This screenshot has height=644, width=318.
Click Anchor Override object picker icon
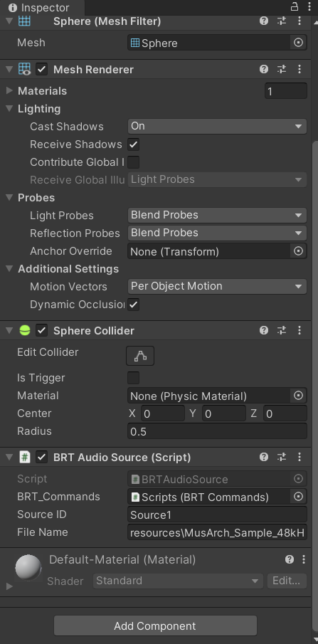pos(299,250)
